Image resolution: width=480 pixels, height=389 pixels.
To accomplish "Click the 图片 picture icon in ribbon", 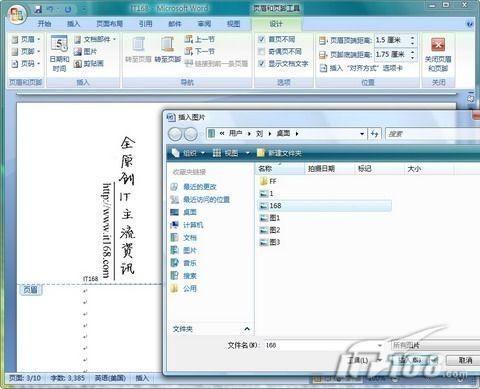I will (x=78, y=52).
